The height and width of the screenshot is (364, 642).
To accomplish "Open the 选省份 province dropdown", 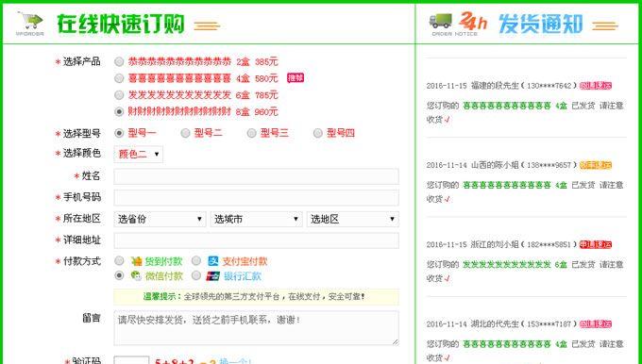I will 160,219.
